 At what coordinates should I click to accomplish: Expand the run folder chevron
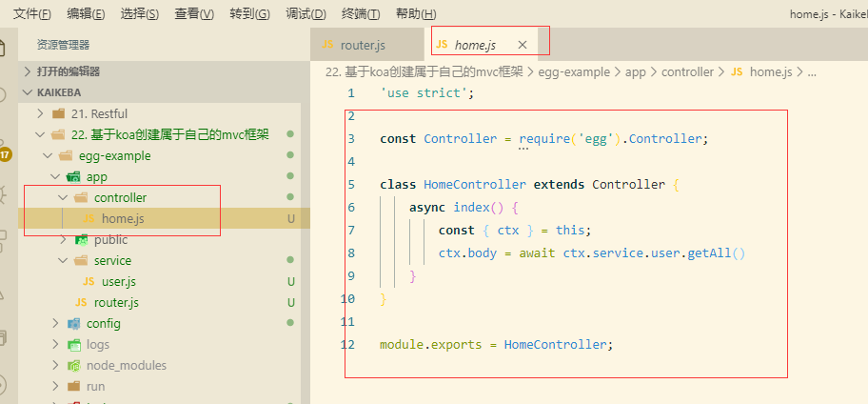55,386
